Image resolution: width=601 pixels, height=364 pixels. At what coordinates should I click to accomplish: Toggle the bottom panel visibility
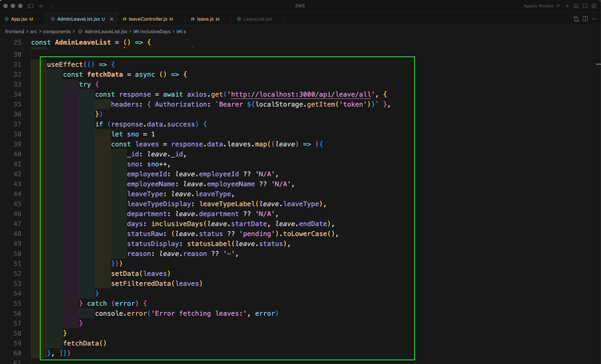[x=576, y=6]
